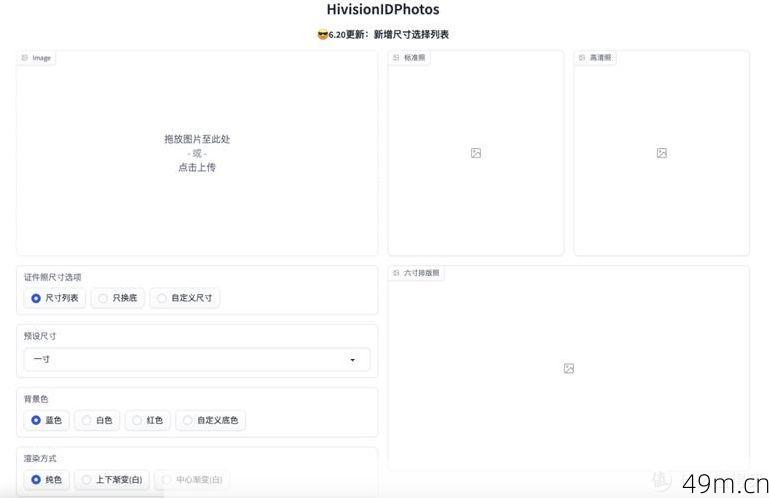Choose 自定义底色 background option
The image size is (769, 498).
(x=210, y=420)
